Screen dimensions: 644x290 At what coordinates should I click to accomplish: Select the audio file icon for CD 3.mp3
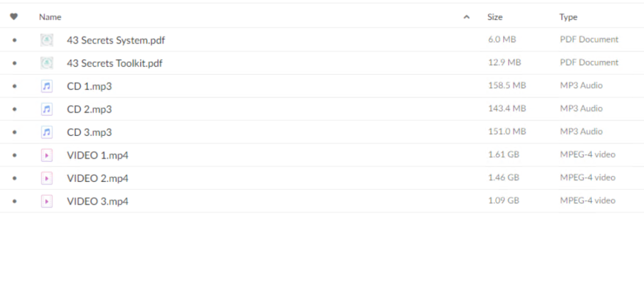pyautogui.click(x=47, y=132)
